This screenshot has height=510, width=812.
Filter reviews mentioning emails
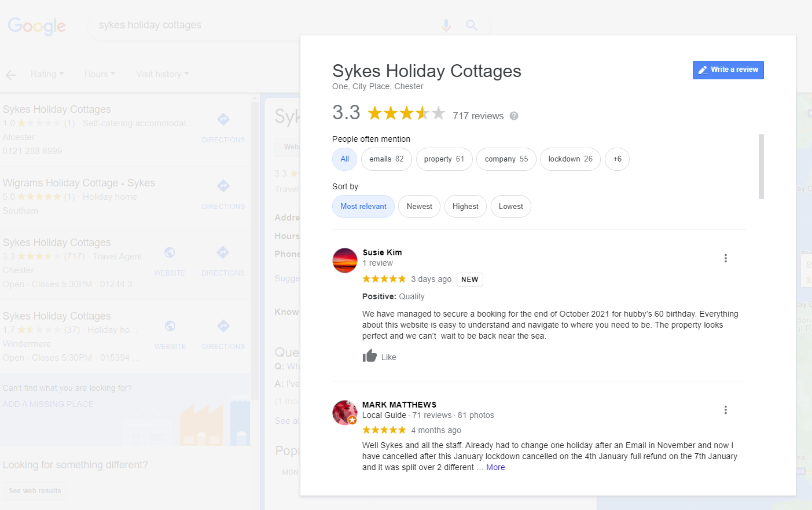[387, 159]
